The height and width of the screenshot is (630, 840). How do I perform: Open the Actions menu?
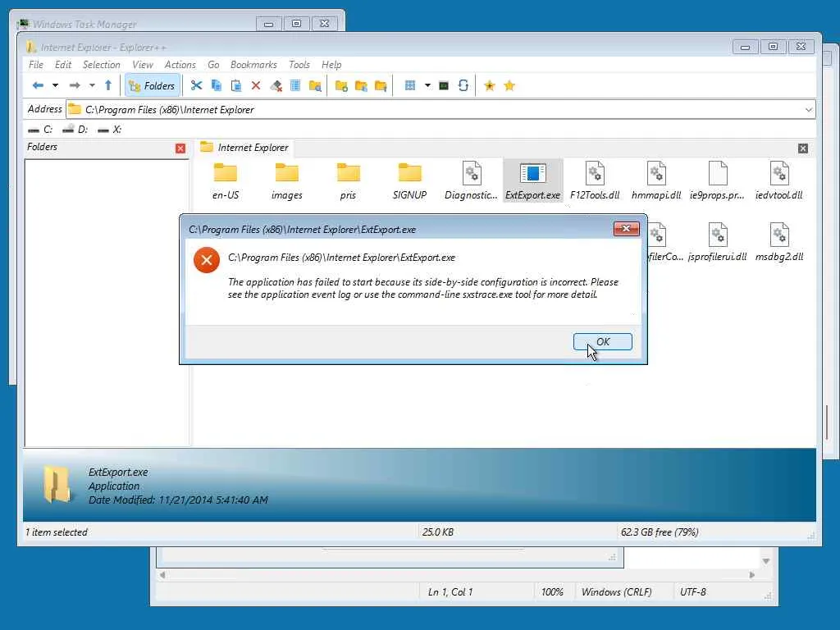coord(180,65)
